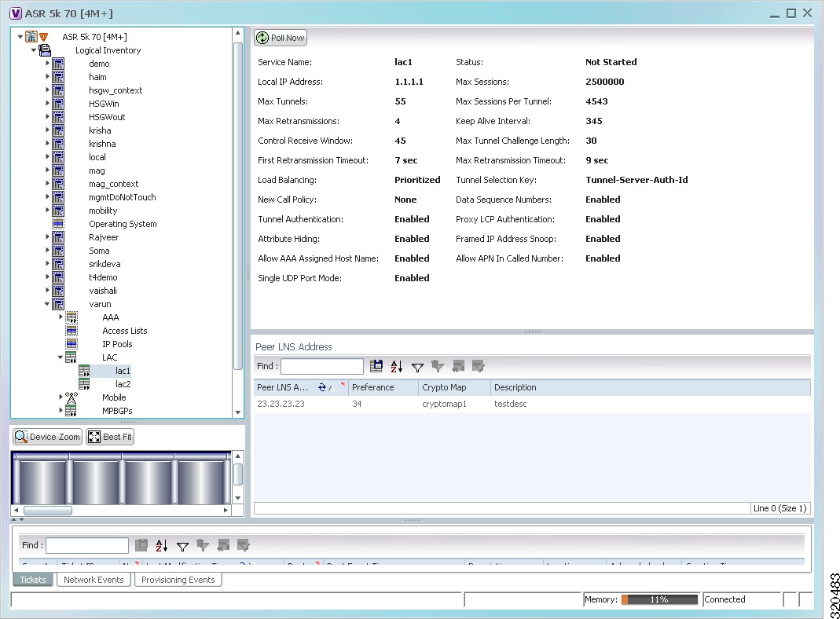Click the Operating System node icon

click(x=58, y=224)
